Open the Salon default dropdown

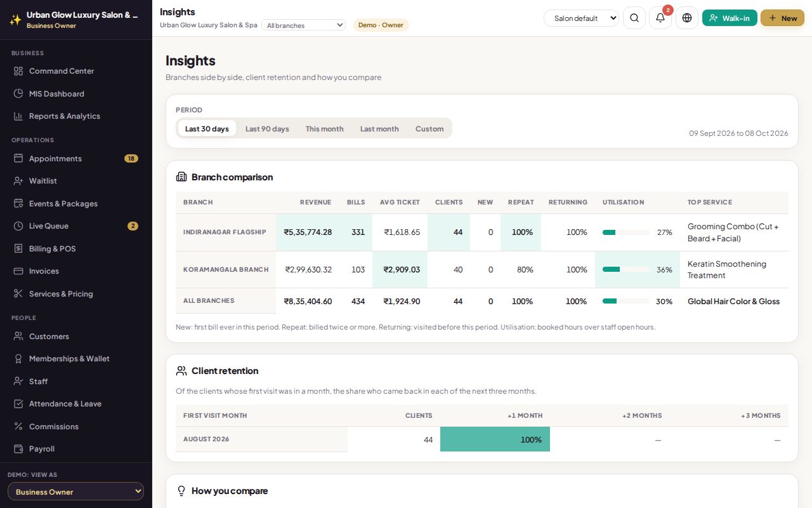pos(581,18)
